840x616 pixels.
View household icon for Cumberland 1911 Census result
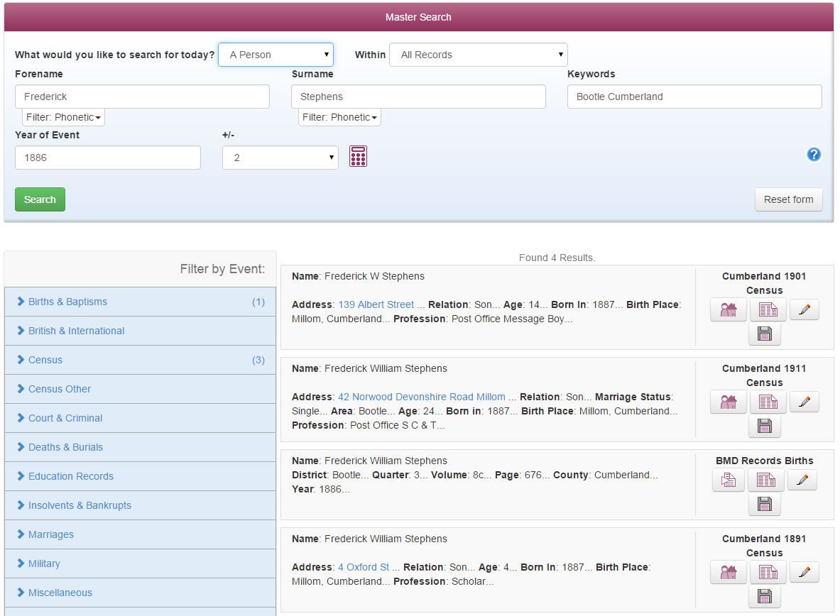click(728, 402)
